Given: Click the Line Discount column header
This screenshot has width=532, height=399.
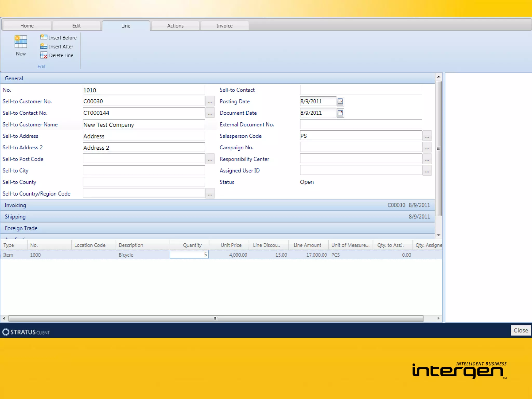Looking at the screenshot, I should 269,245.
